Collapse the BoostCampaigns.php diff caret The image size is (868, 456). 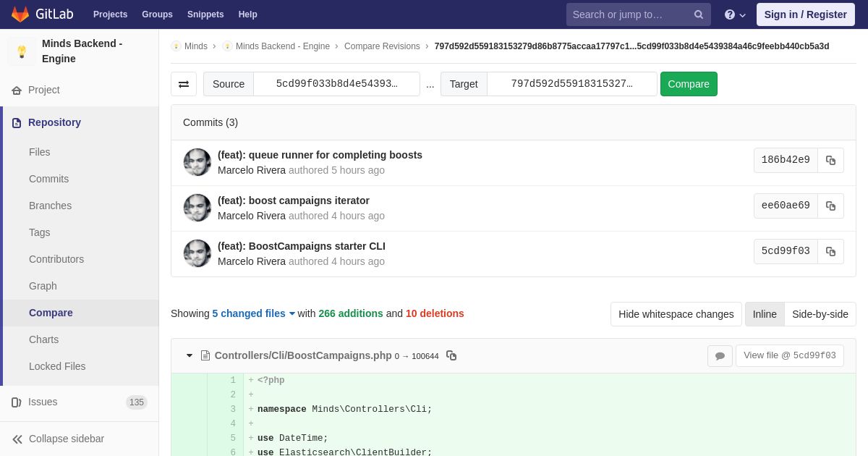pyautogui.click(x=190, y=355)
